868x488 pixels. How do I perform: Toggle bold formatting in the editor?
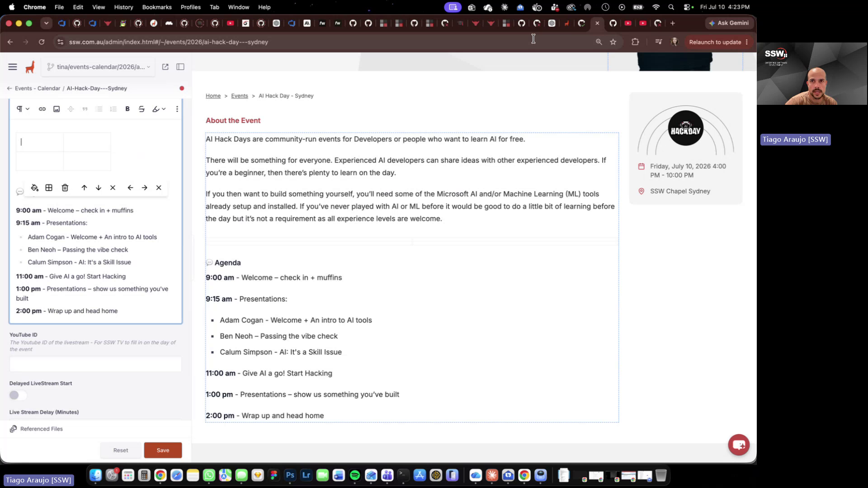(127, 109)
